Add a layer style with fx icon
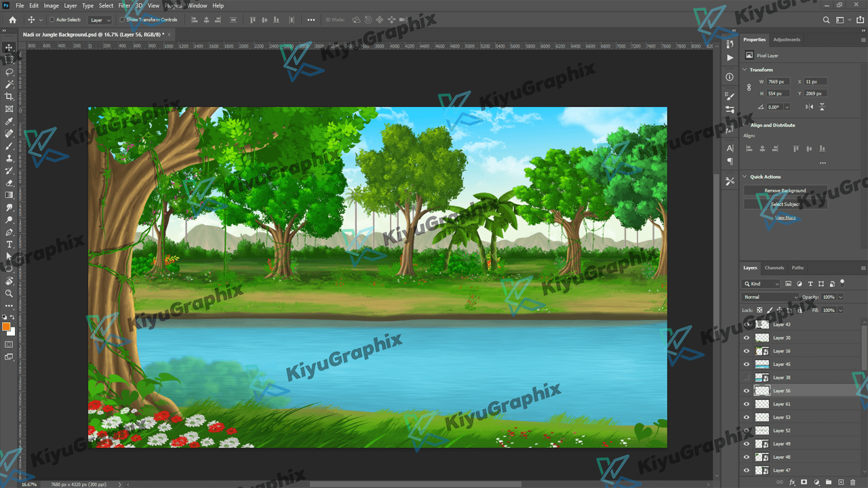This screenshot has width=868, height=488. coord(792,482)
